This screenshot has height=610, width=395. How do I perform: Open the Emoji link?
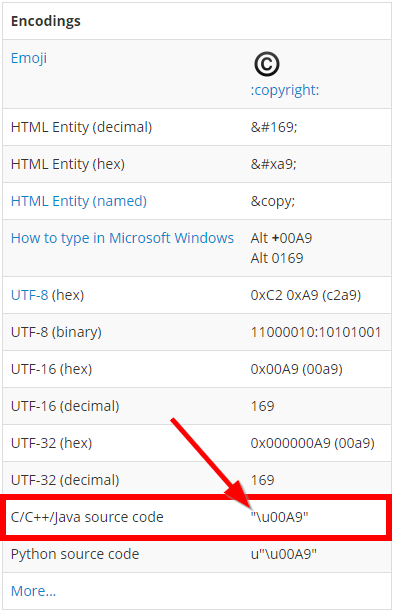[29, 58]
